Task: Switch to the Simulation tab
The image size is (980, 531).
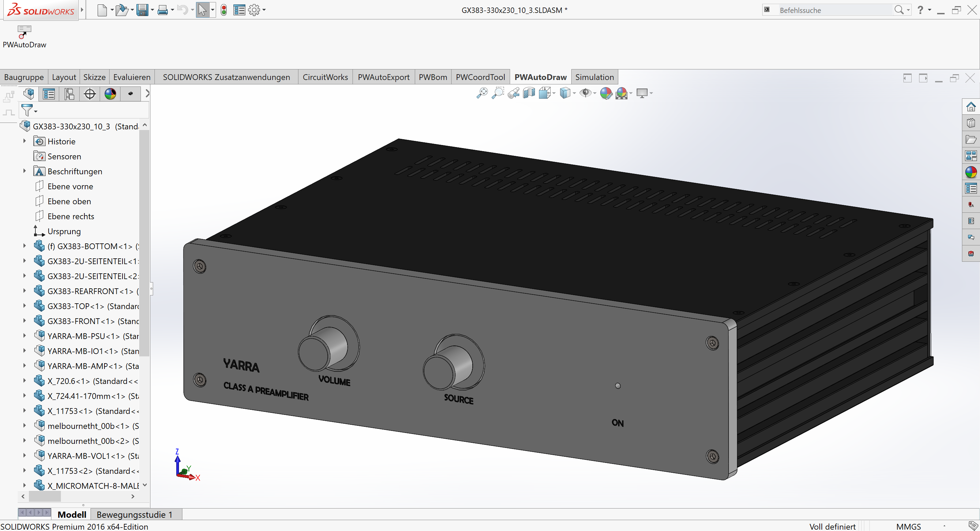Action: [x=594, y=77]
